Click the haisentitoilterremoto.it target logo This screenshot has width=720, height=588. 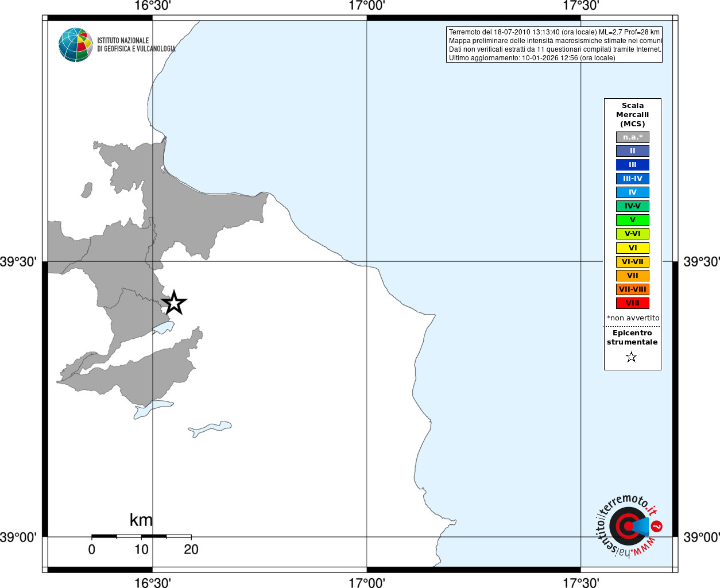pyautogui.click(x=628, y=525)
